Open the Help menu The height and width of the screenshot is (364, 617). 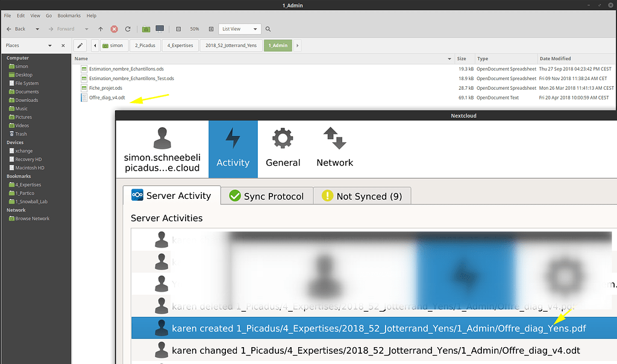click(92, 16)
